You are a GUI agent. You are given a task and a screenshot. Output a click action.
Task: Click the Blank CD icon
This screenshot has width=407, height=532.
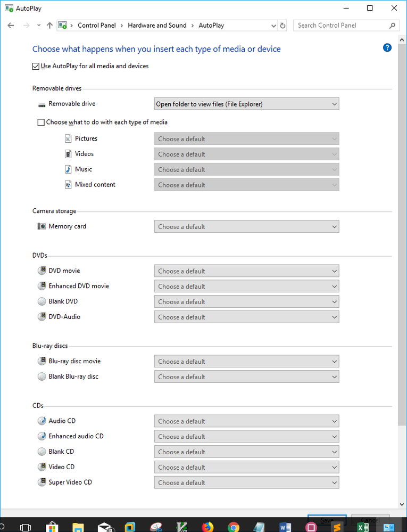(41, 452)
